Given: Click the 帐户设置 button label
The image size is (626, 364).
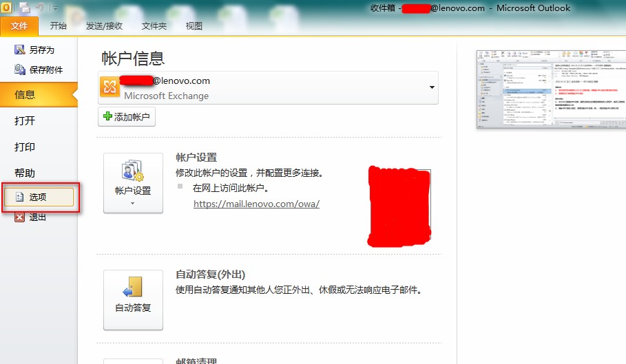Looking at the screenshot, I should (x=133, y=191).
